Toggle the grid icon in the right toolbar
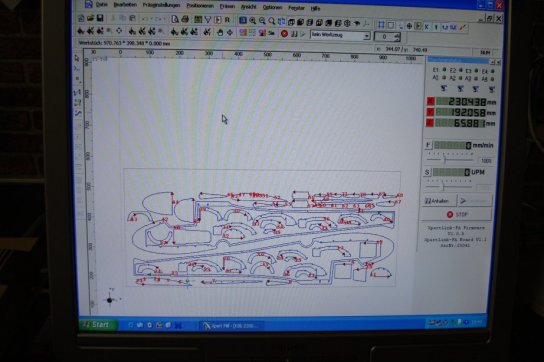 381,25
